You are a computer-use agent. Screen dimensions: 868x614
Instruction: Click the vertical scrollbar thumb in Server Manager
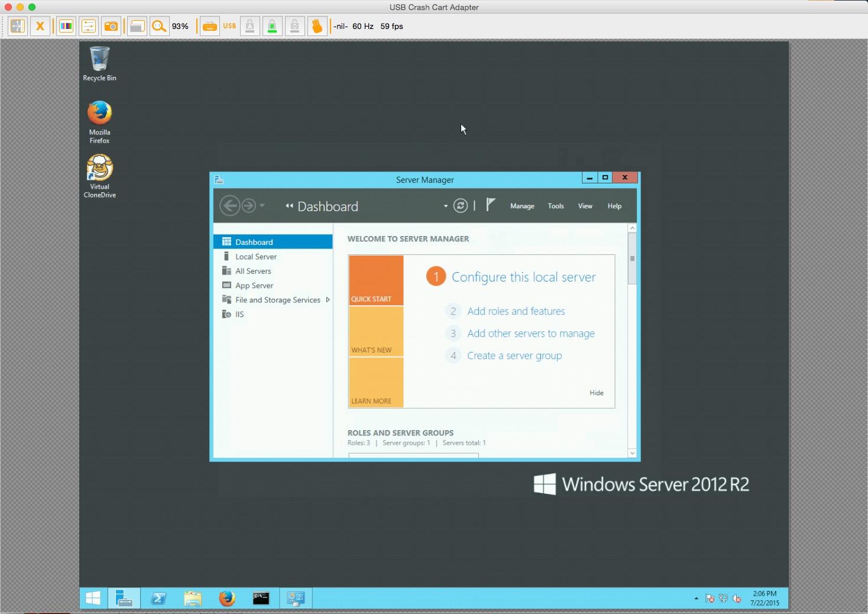point(632,258)
